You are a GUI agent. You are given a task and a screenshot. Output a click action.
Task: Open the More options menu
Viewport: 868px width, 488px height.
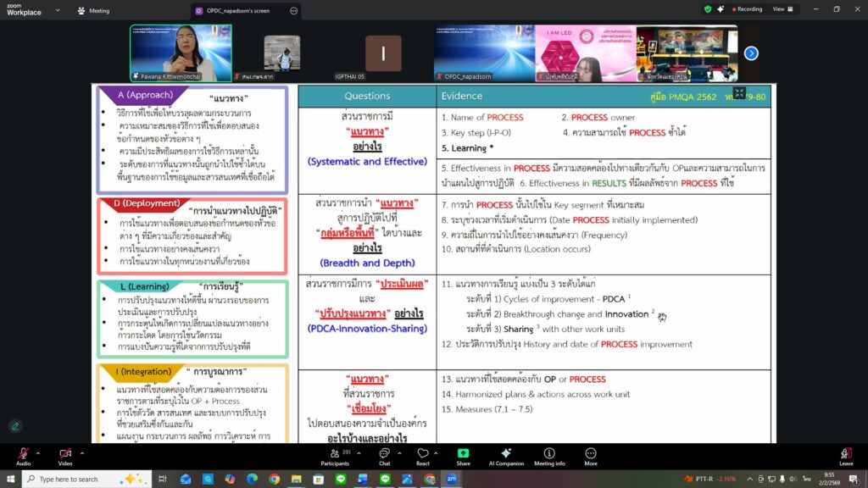click(591, 455)
